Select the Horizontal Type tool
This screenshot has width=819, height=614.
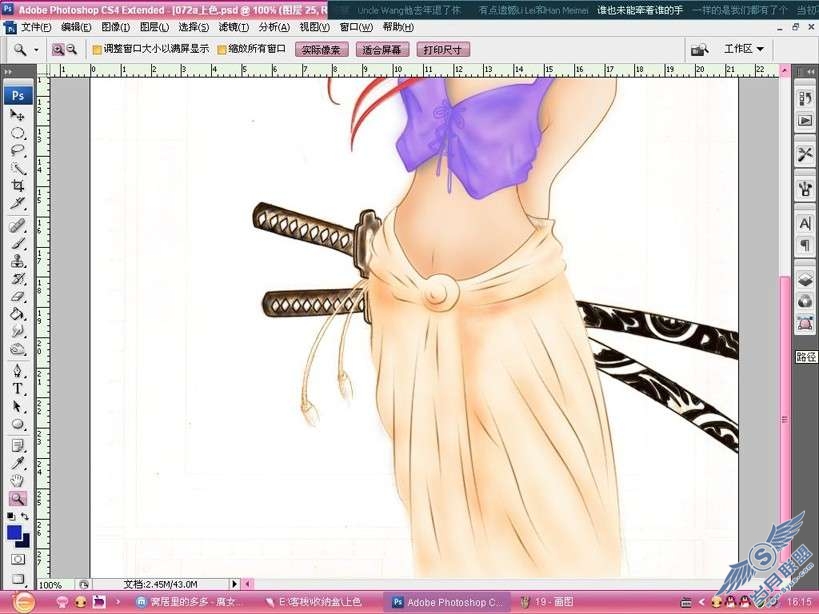18,388
